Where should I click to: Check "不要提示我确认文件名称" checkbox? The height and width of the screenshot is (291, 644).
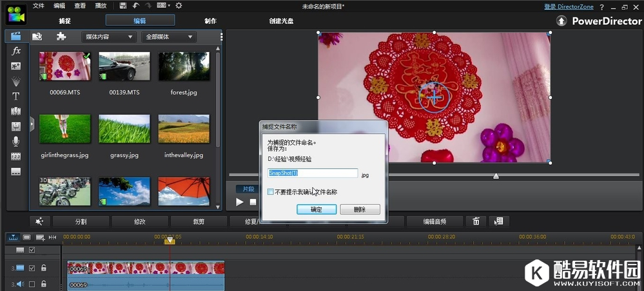(x=271, y=192)
